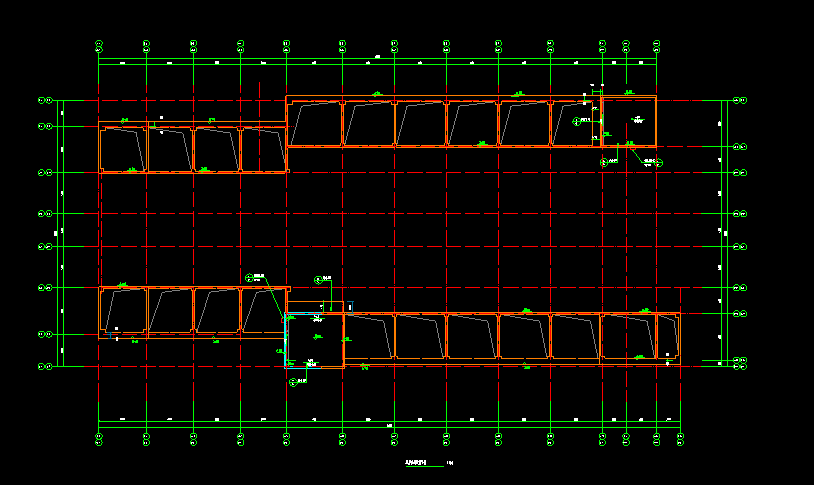Viewport: 814px width, 485px height.
Task: Pick the bottom-right grid axis bubble
Action: [x=680, y=437]
